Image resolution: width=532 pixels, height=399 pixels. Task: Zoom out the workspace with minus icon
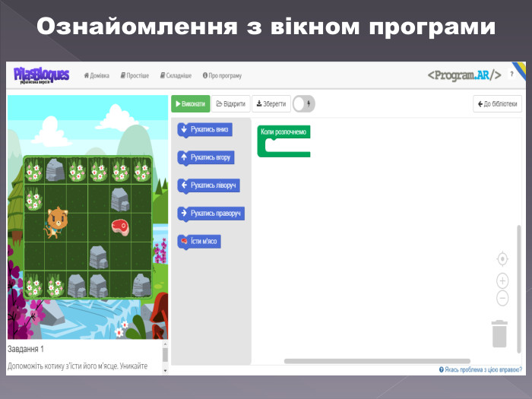click(x=502, y=298)
